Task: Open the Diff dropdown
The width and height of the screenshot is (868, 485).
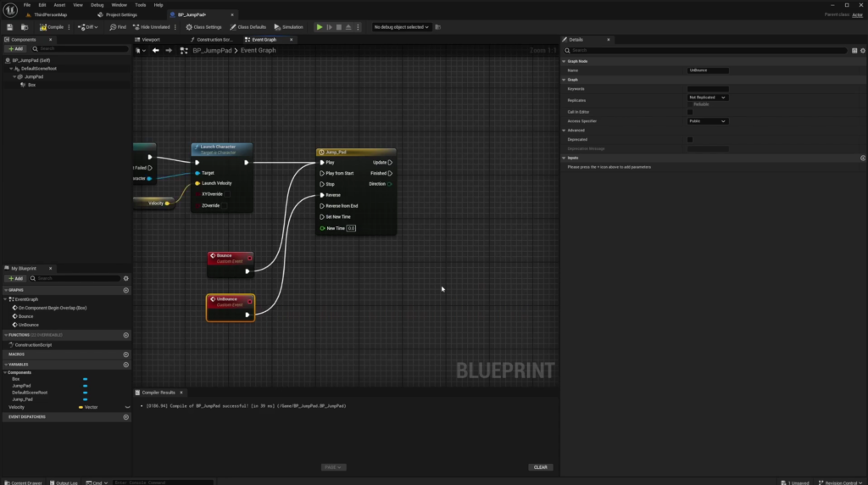Action: (87, 27)
